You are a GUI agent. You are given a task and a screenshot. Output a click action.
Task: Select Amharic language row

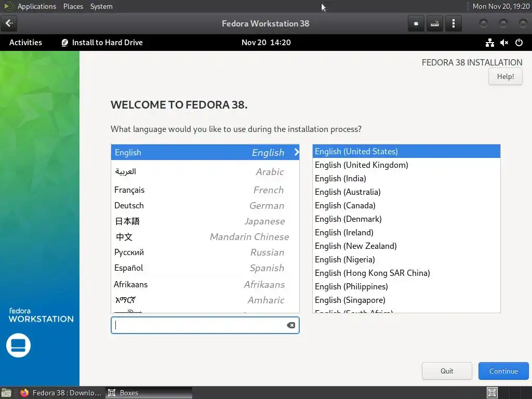pos(205,300)
